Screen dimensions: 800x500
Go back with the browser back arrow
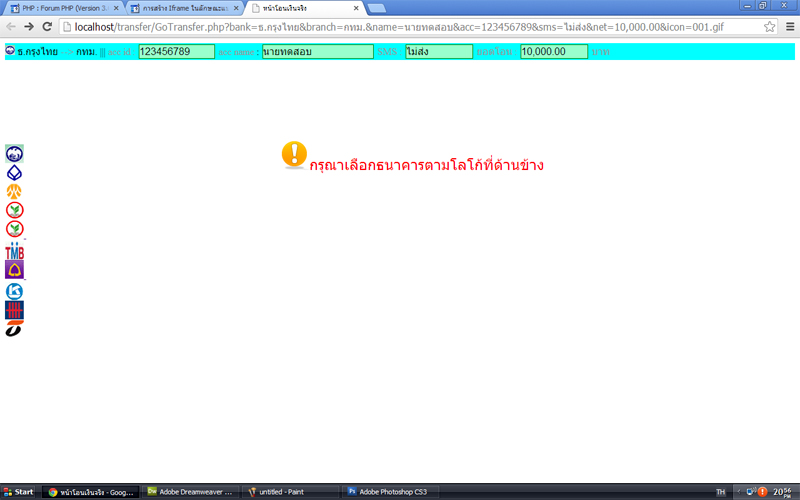11,27
